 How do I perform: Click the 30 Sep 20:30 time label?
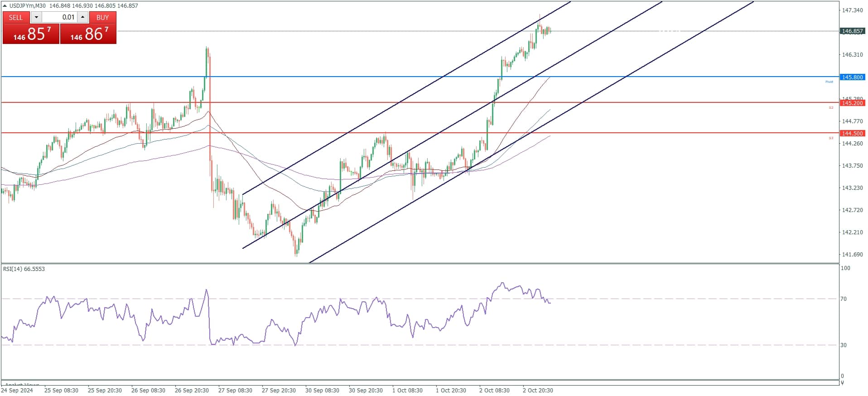tap(366, 391)
